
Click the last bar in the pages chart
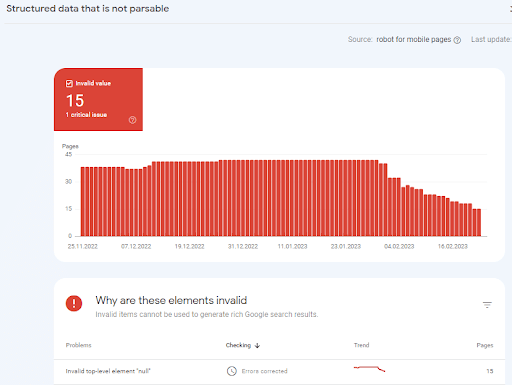pyautogui.click(x=479, y=223)
